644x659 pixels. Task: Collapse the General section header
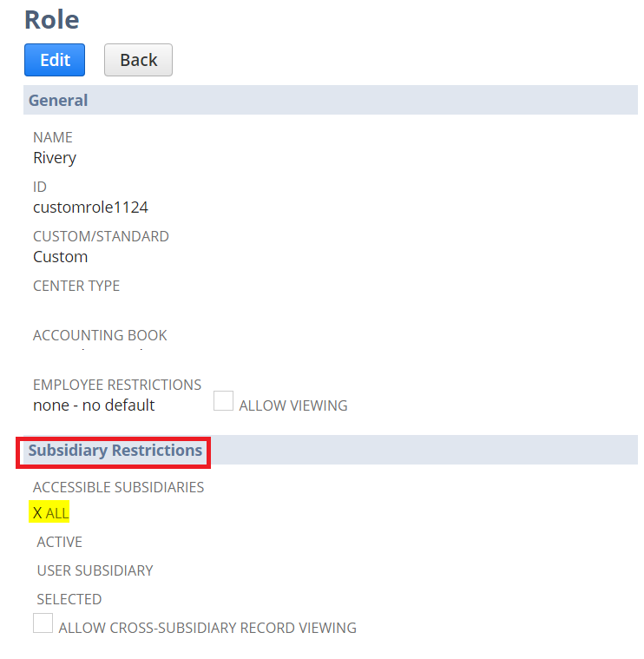click(58, 100)
